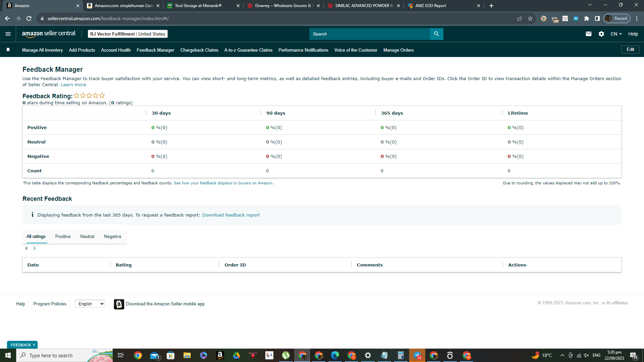Click the bookmark flag icon in navigation bar
This screenshot has width=644, height=362.
(8, 50)
